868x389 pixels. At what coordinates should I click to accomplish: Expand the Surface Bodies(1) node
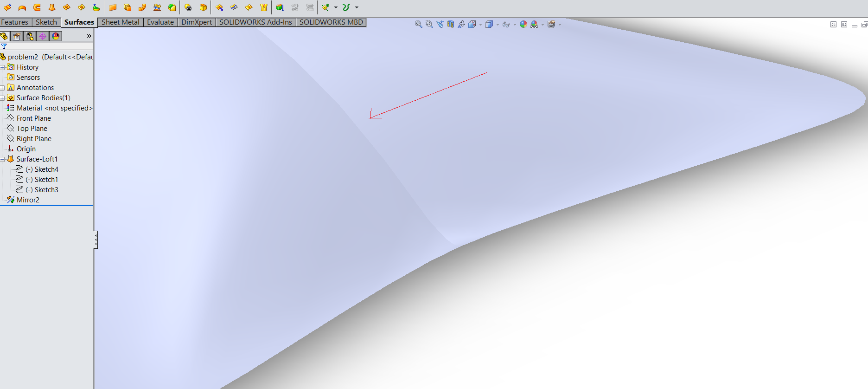(2, 98)
